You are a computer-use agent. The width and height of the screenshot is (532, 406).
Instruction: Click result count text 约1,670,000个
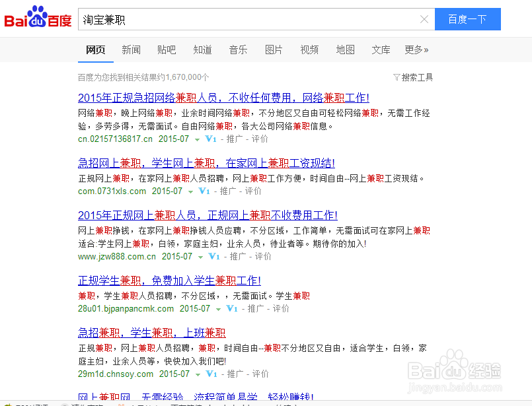coord(183,77)
